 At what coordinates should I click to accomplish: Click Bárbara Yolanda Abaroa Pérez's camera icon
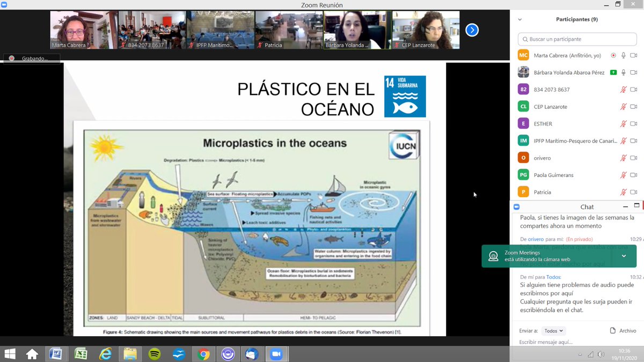coord(633,72)
